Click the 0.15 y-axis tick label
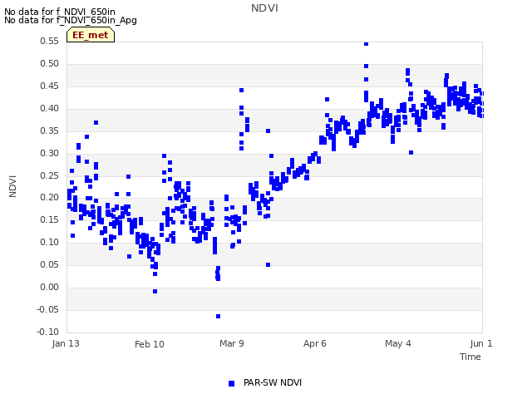This screenshot has height=399, width=532. coord(50,219)
